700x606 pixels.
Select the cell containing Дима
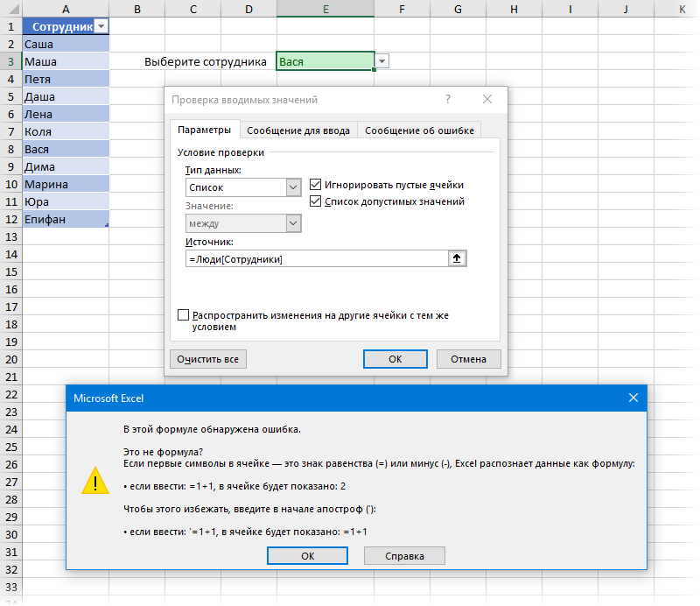[66, 166]
